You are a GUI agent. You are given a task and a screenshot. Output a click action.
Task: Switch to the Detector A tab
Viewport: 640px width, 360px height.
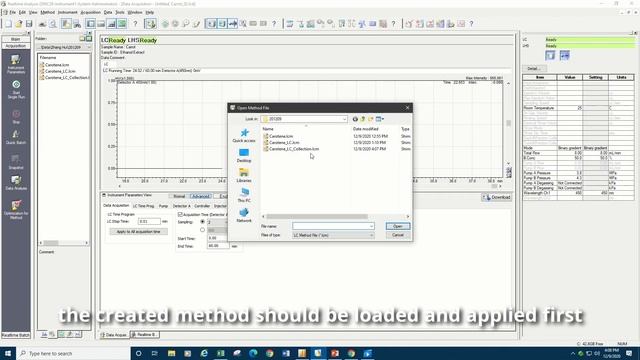click(x=182, y=206)
